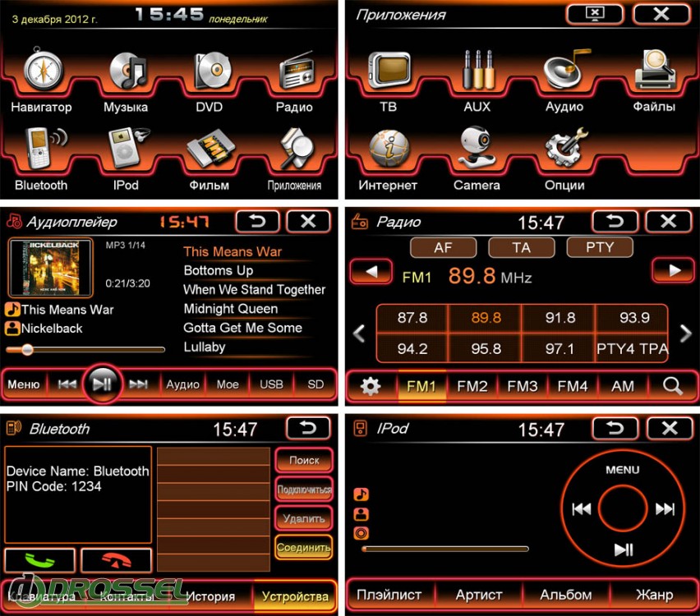This screenshot has height=616, width=700.
Task: Switch to the FM2 band tab
Action: coord(472,386)
